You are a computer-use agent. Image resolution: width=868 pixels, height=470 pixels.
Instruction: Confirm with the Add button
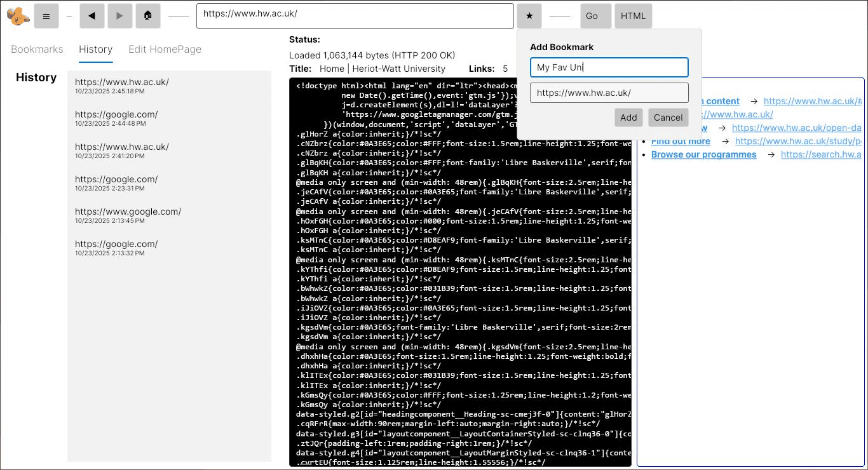pyautogui.click(x=628, y=117)
